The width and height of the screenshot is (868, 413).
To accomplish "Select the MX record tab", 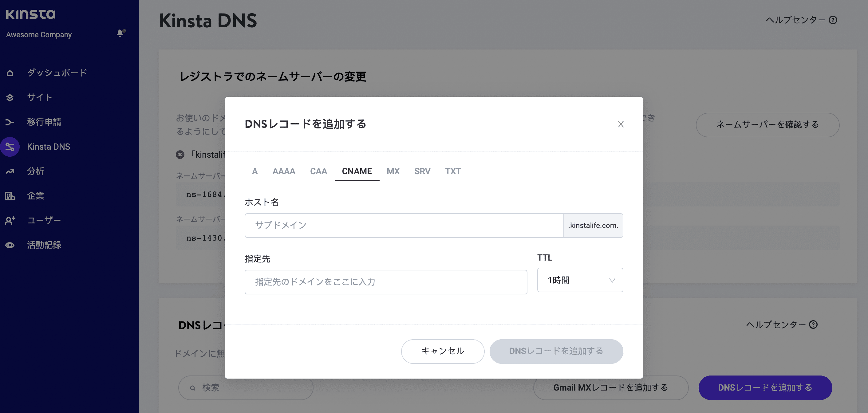I will tap(393, 171).
